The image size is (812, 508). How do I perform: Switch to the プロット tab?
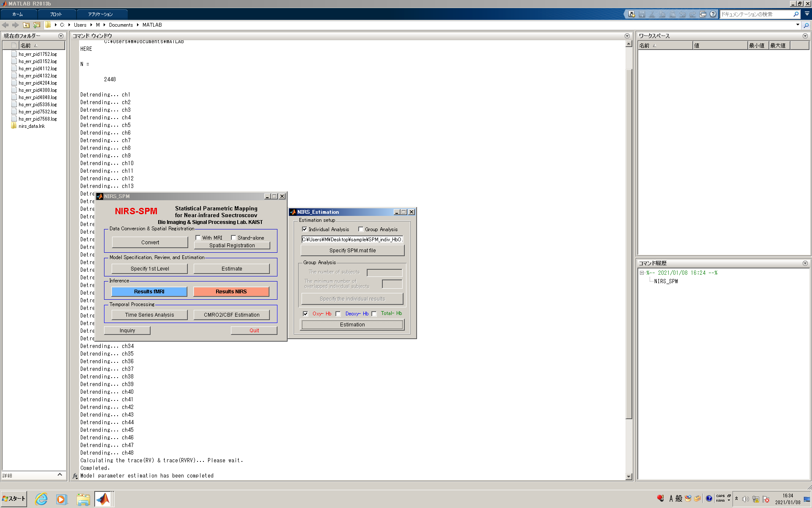[x=56, y=14]
